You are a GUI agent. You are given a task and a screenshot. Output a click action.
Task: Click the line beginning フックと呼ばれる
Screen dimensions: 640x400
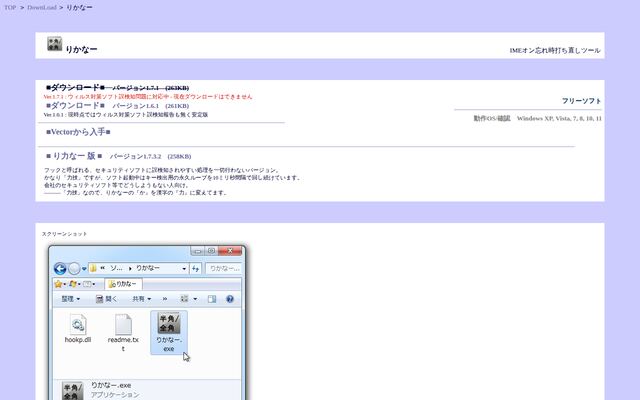(x=162, y=170)
